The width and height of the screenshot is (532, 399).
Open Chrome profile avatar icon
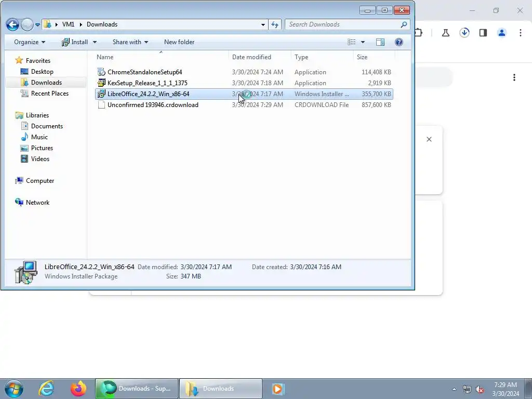pyautogui.click(x=501, y=33)
